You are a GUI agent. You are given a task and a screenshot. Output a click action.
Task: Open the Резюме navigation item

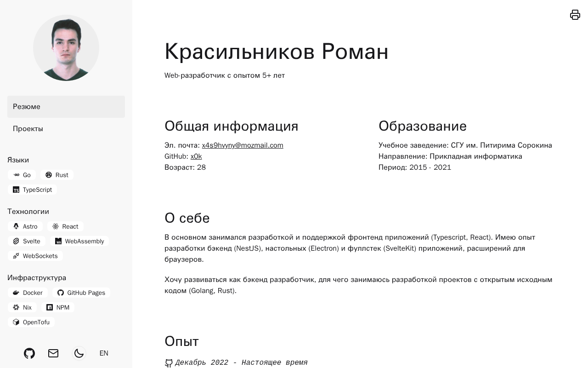point(66,107)
